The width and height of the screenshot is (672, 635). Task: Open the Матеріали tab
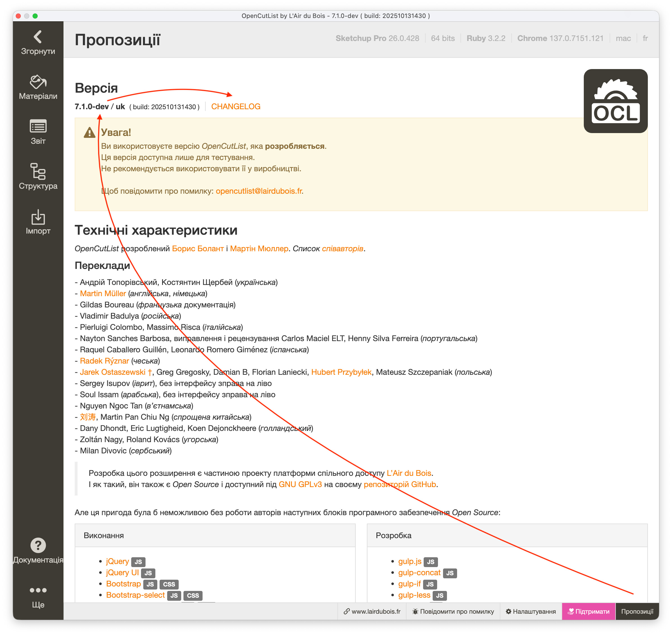click(38, 87)
